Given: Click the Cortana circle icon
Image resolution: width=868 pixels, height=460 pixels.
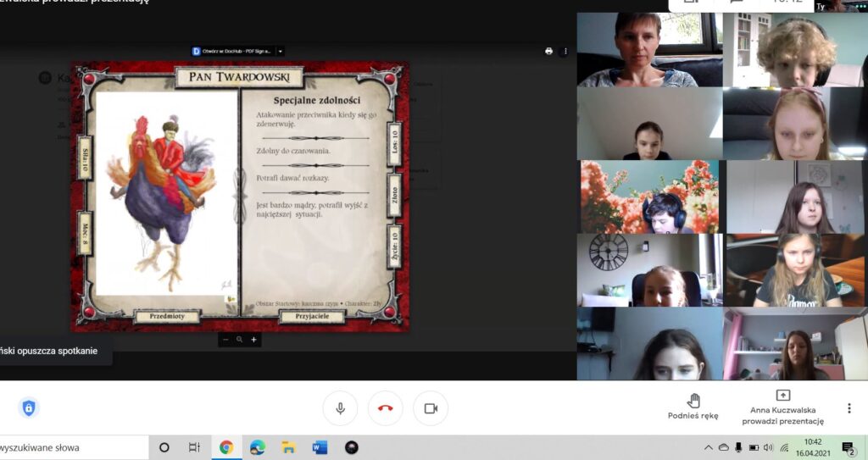Looking at the screenshot, I should pos(164,447).
